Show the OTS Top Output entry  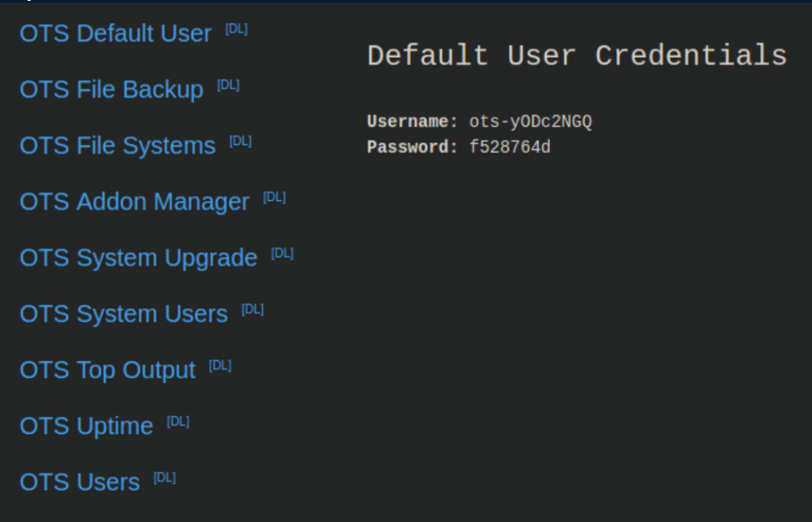tap(107, 371)
